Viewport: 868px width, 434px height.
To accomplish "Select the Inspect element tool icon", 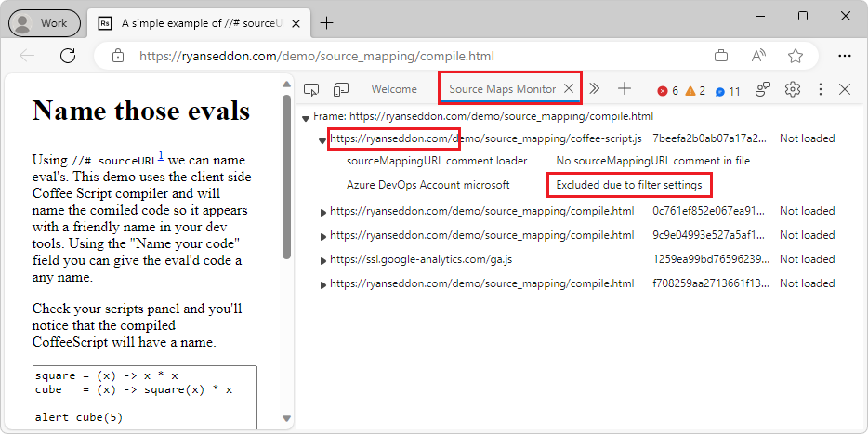I will click(x=311, y=89).
